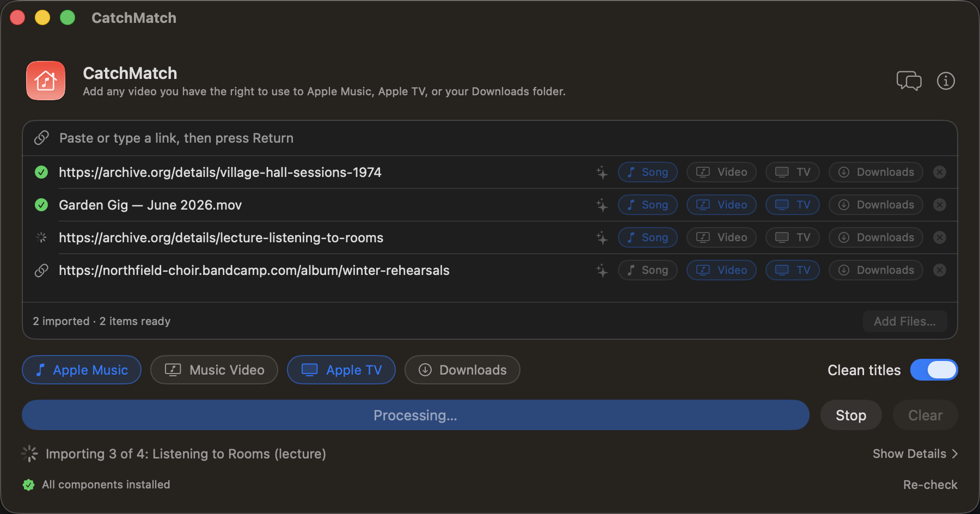Click the 2 imported · 2 items ready status
The height and width of the screenshot is (514, 980).
[x=102, y=321]
